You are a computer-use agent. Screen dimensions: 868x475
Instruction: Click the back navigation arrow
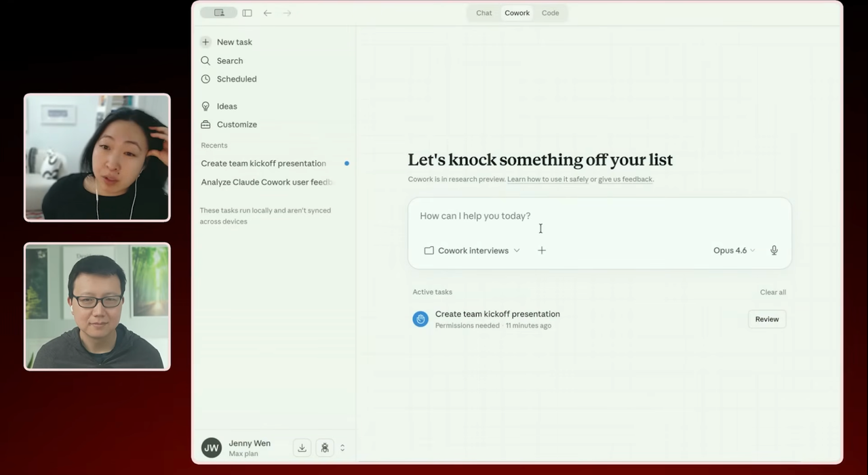pos(267,13)
